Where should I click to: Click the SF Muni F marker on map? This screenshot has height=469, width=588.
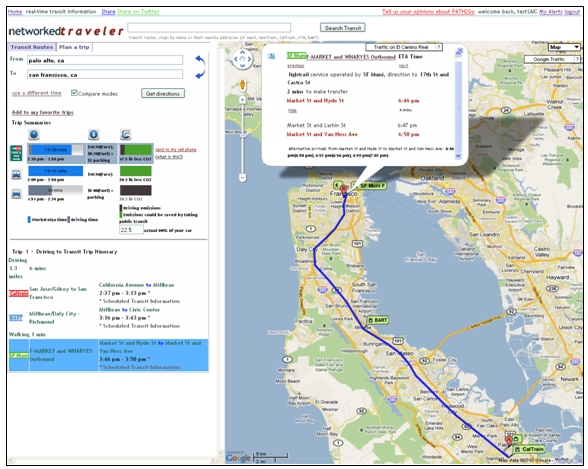pyautogui.click(x=369, y=185)
